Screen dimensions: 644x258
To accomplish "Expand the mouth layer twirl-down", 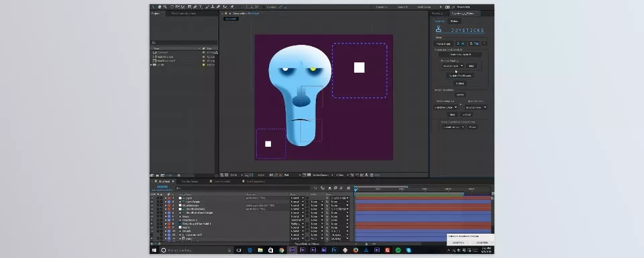I will tap(166, 231).
